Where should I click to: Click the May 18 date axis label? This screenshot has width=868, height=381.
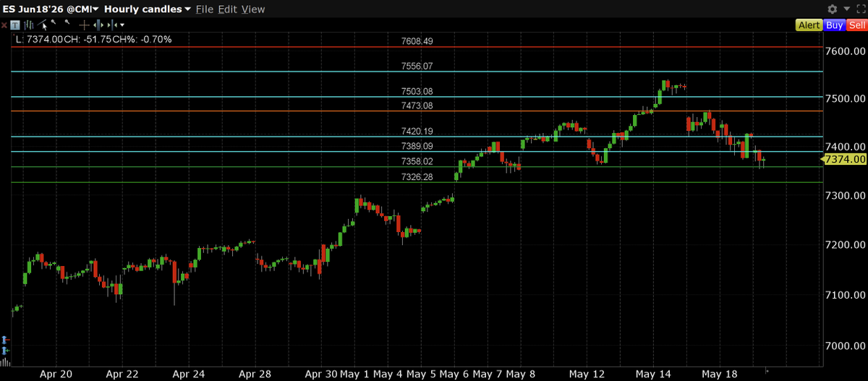(719, 374)
